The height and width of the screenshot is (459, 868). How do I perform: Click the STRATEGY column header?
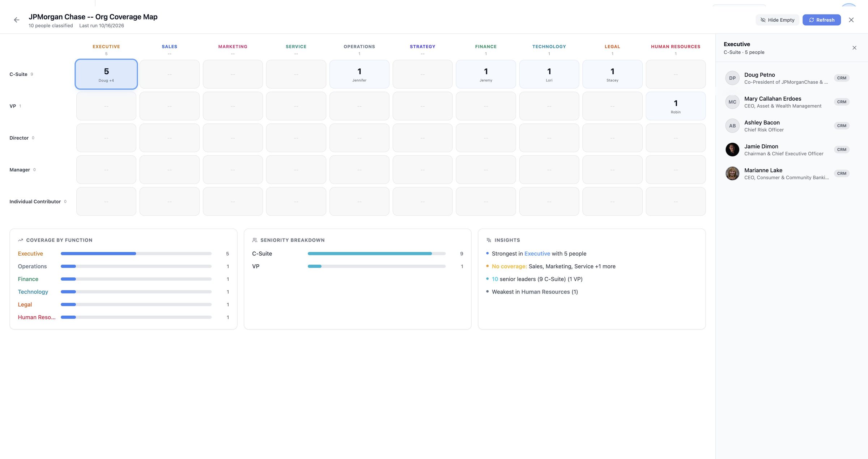pos(422,47)
